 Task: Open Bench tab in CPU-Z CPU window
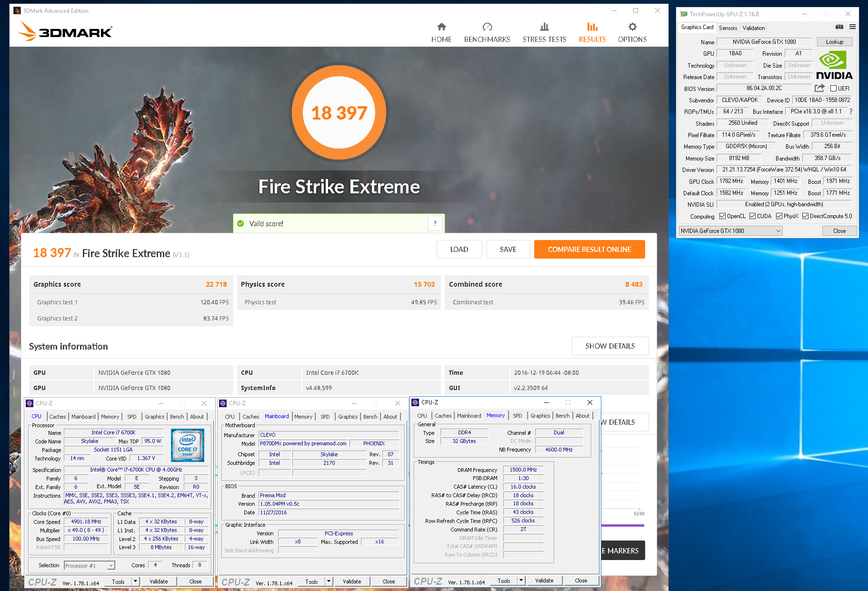tap(177, 417)
